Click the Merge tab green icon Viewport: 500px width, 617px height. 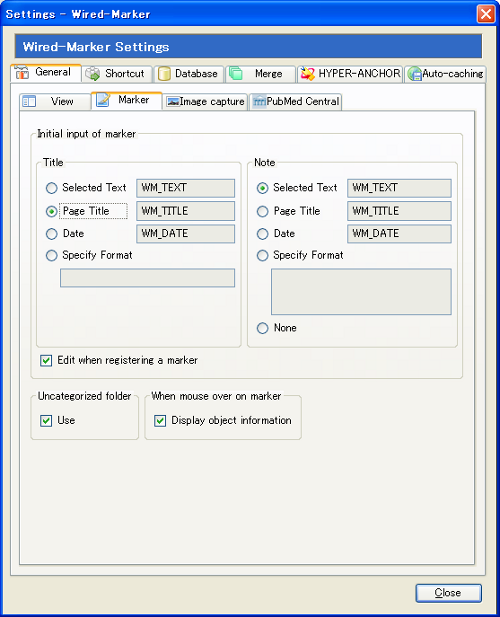(236, 73)
